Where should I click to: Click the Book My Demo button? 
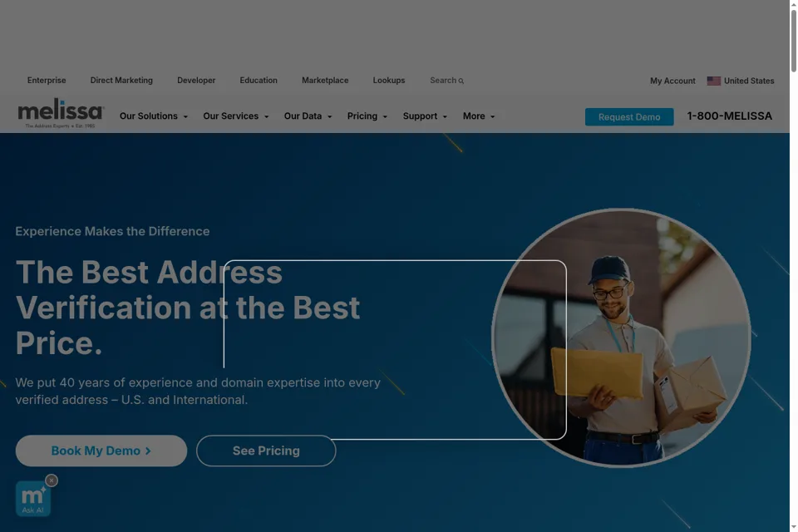[x=101, y=451]
